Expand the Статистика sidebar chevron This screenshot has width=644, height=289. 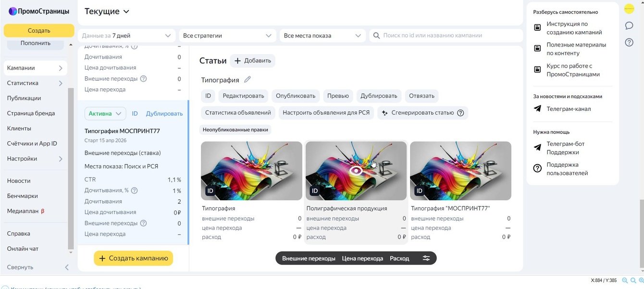61,83
